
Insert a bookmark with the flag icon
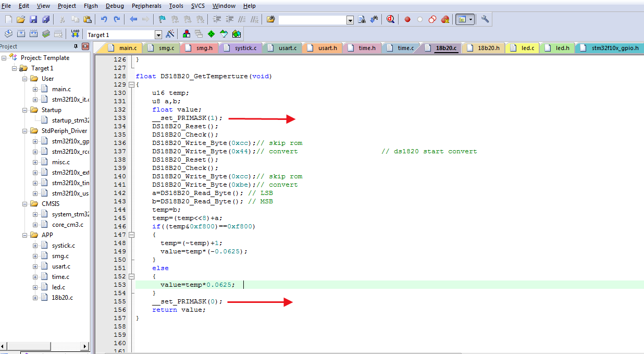pyautogui.click(x=162, y=19)
